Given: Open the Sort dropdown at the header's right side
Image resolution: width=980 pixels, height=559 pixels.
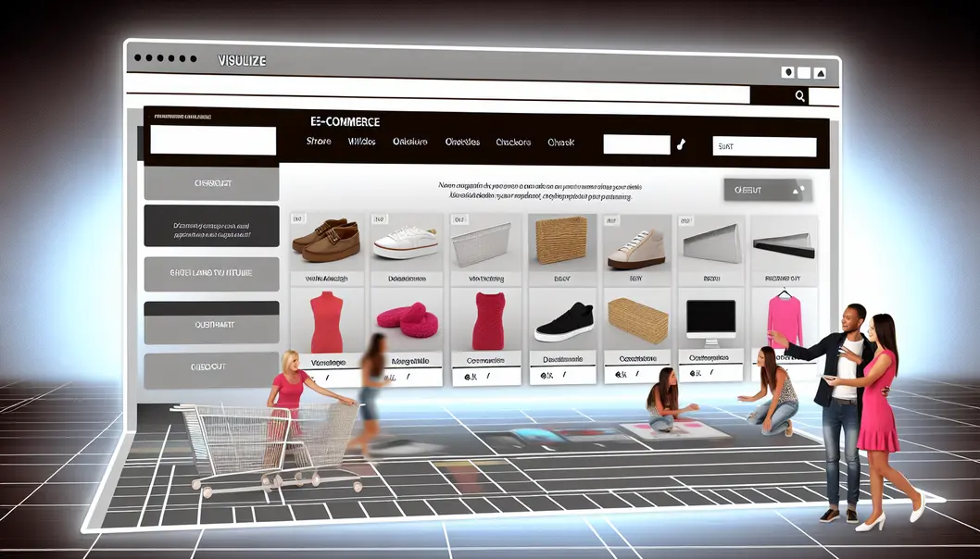Looking at the screenshot, I should point(764,146).
